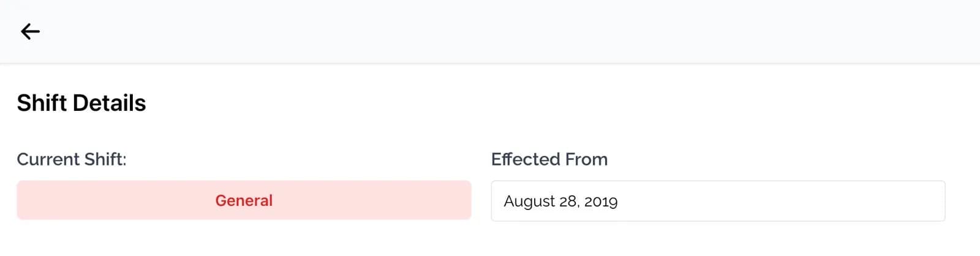
Task: Select the red General text
Action: (244, 200)
